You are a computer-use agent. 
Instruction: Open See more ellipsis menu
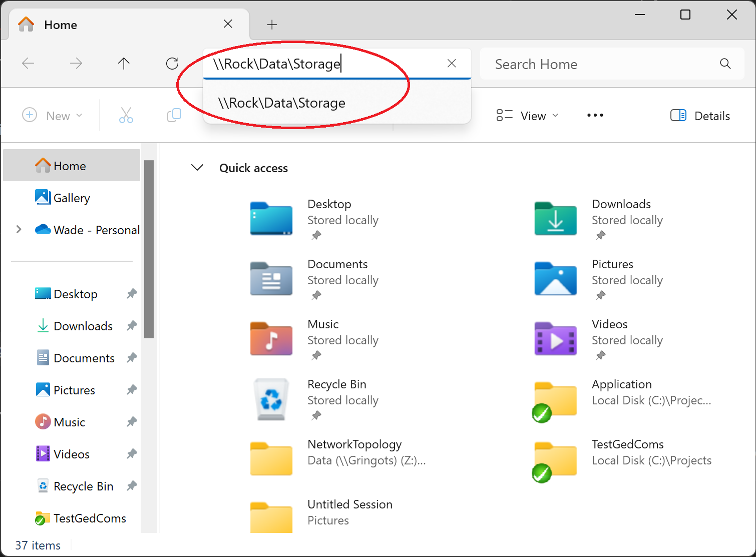(595, 116)
